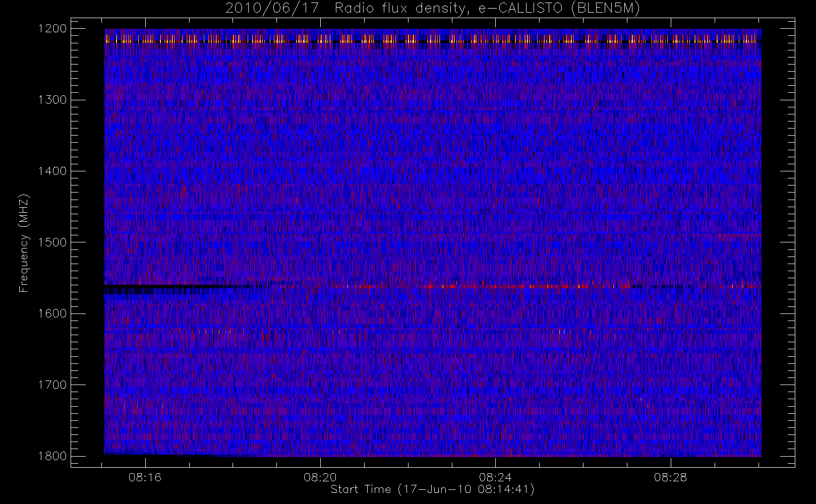Screen dimensions: 816x504
Task: Click the 1200 frequency tick label
Action: [x=52, y=29]
